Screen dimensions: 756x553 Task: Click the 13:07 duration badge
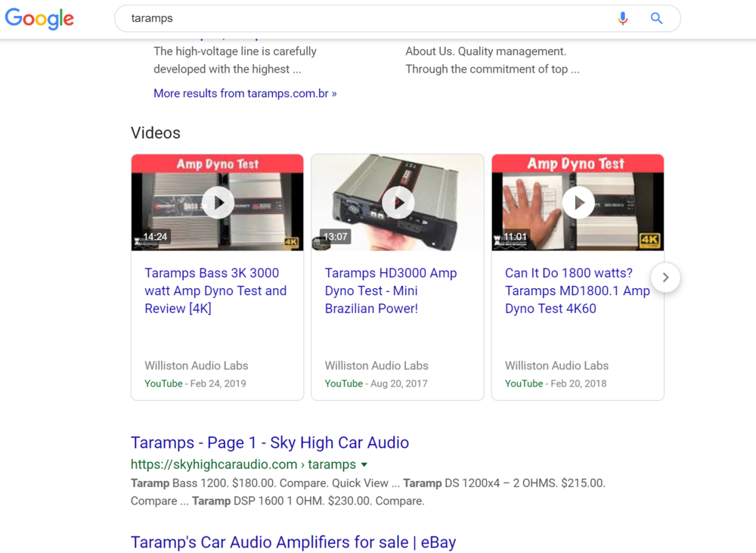(335, 237)
